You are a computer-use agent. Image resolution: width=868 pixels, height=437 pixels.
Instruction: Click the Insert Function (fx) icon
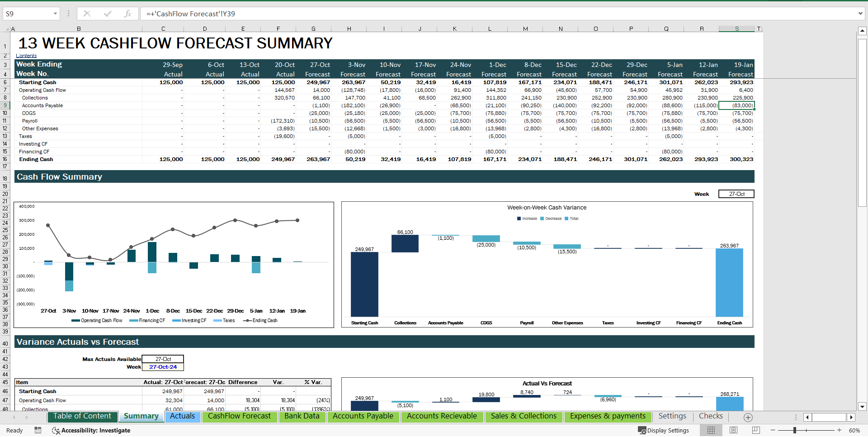(x=128, y=14)
